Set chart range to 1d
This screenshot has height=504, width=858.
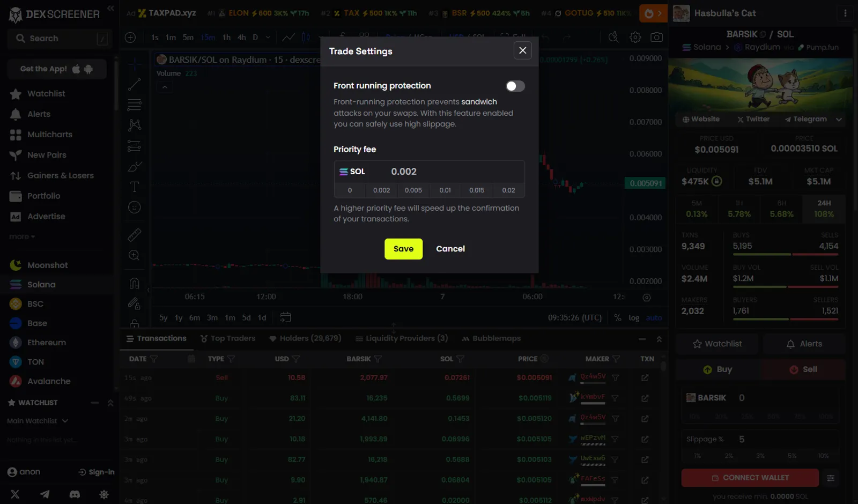pyautogui.click(x=262, y=318)
